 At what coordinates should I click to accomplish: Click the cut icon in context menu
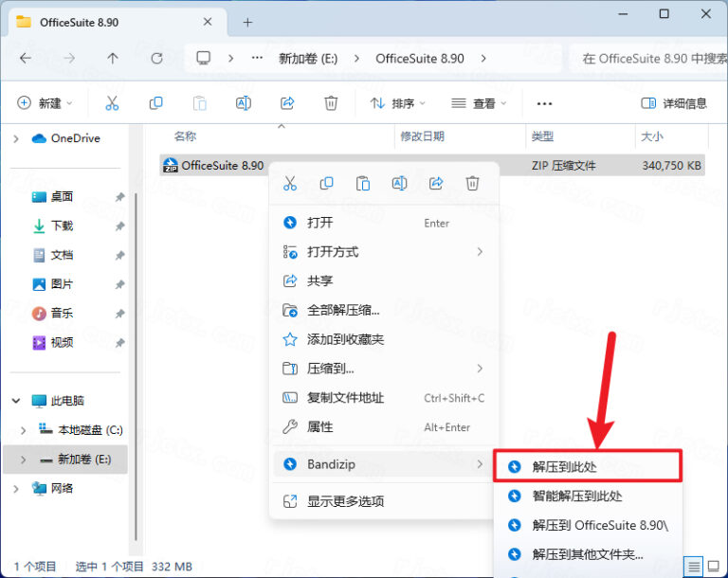coord(291,184)
